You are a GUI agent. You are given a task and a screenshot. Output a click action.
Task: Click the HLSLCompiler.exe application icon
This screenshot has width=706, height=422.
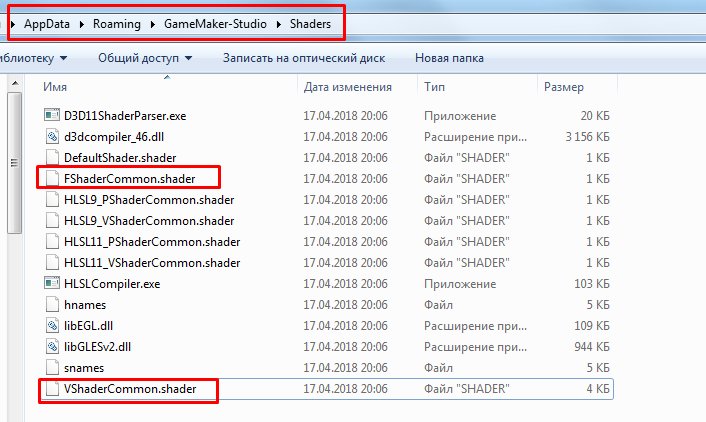(52, 283)
